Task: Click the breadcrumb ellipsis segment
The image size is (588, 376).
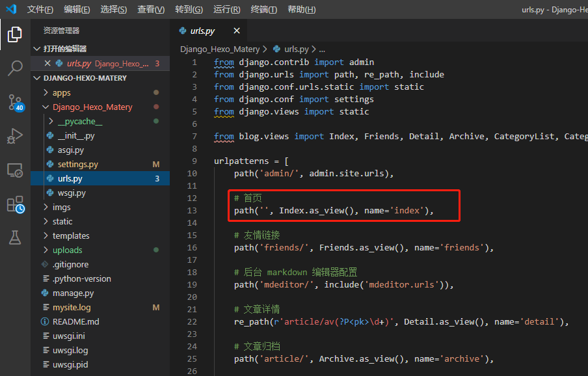Action: point(322,49)
